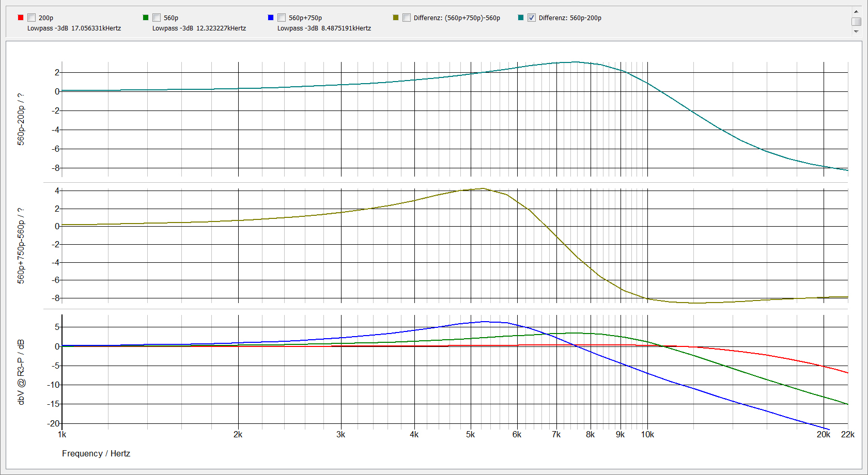
Task: Click the 4k frequency tick label
Action: pyautogui.click(x=414, y=435)
